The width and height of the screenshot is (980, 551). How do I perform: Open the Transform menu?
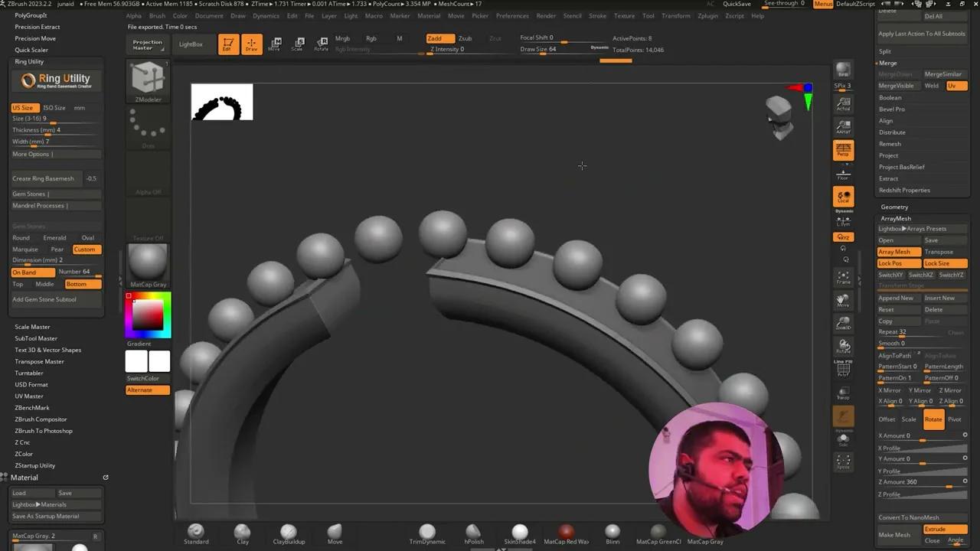[676, 15]
